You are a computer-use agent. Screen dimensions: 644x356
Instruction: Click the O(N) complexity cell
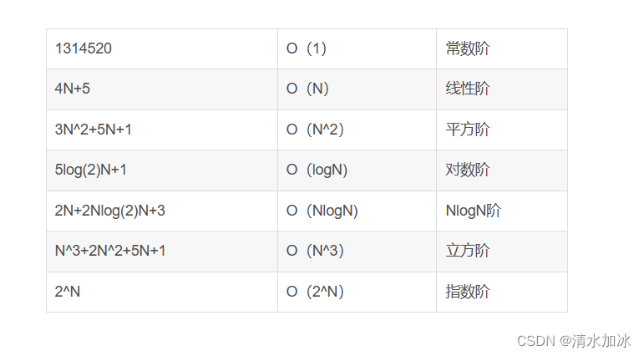point(307,89)
